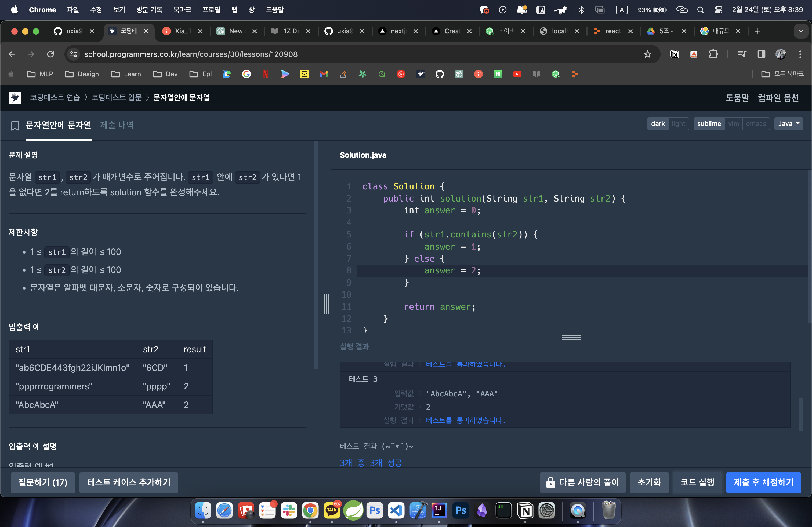Open Chrome side panel icon
This screenshot has width=812, height=527.
pos(761,54)
